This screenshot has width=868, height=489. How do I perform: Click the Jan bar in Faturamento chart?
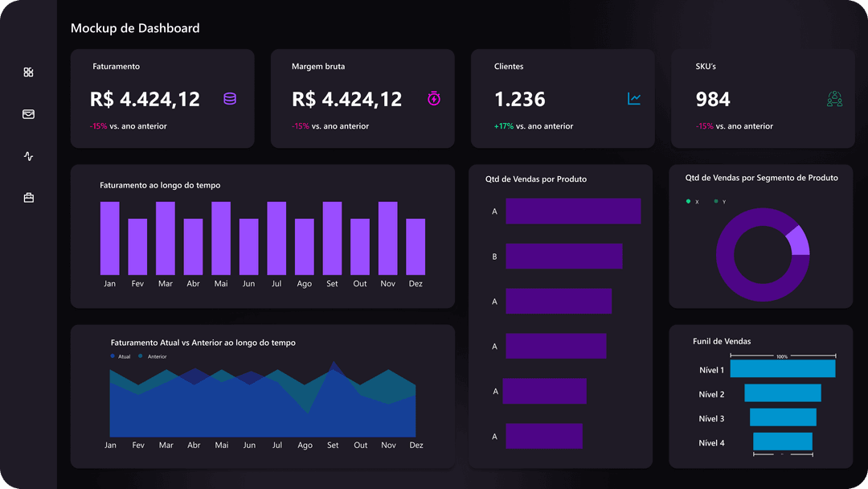(110, 238)
